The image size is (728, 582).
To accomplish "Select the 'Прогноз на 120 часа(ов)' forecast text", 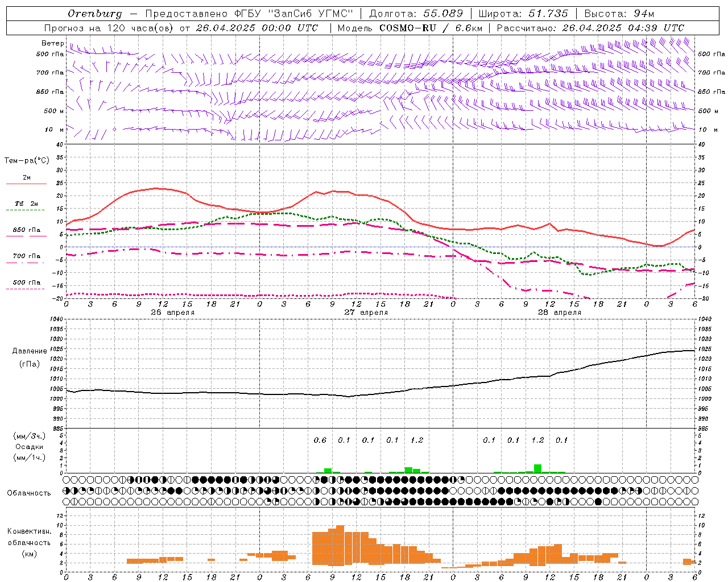I will coord(110,28).
